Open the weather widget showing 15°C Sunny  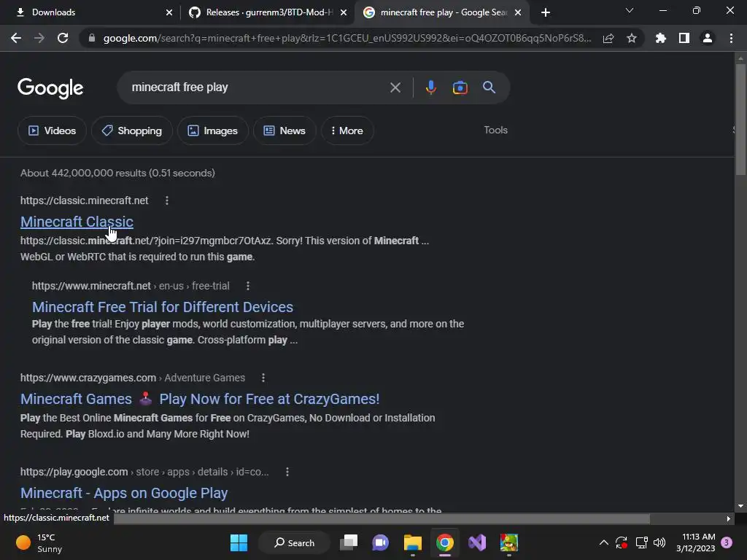[x=39, y=542]
